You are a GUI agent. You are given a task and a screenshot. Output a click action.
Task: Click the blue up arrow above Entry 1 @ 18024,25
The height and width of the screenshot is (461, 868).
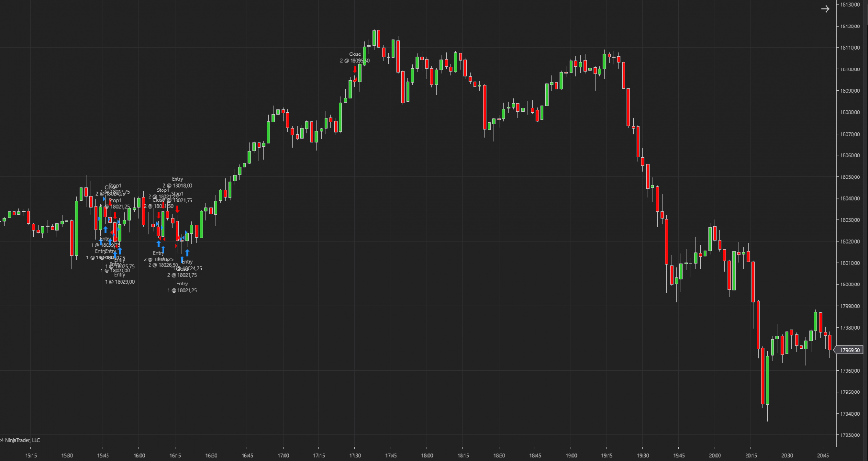[187, 253]
